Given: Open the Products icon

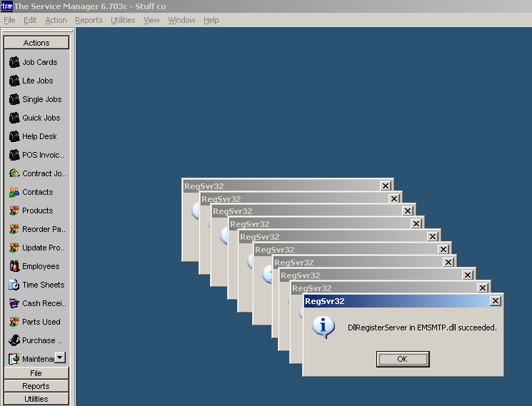Looking at the screenshot, I should coord(14,210).
